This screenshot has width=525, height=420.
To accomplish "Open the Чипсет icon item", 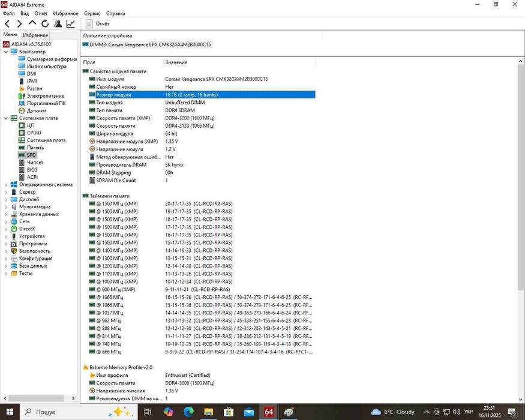I will [x=22, y=163].
